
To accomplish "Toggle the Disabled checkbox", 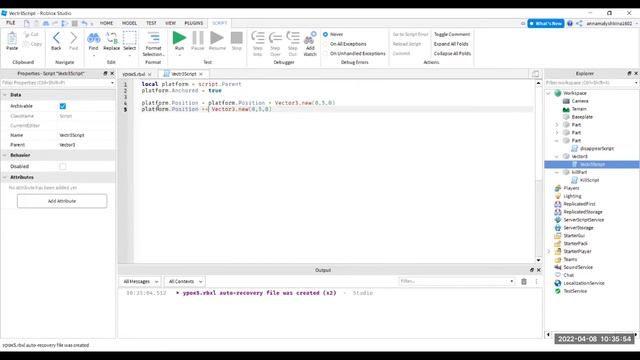I will pyautogui.click(x=62, y=166).
